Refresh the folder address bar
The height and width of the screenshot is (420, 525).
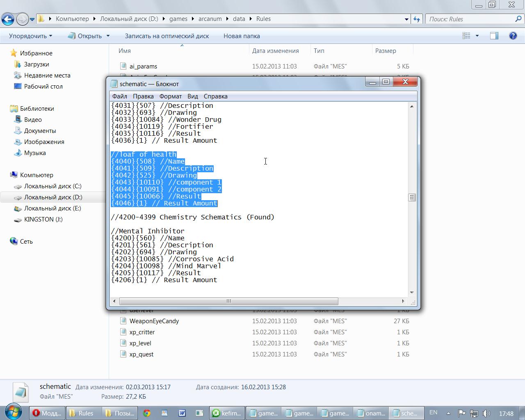point(417,19)
